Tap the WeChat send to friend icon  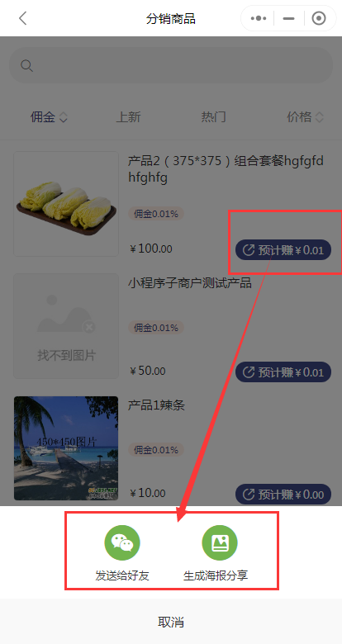[122, 542]
